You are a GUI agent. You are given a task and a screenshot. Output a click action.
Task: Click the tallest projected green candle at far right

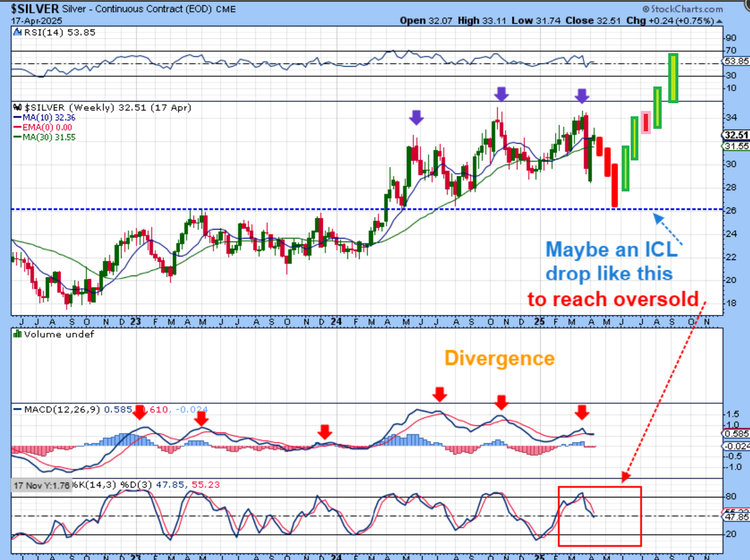(673, 78)
